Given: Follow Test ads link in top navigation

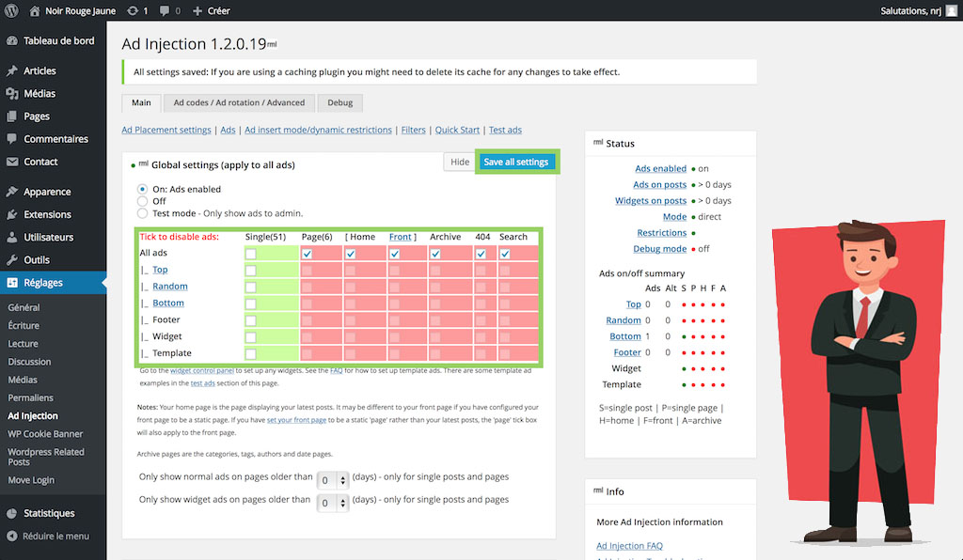Looking at the screenshot, I should (505, 130).
